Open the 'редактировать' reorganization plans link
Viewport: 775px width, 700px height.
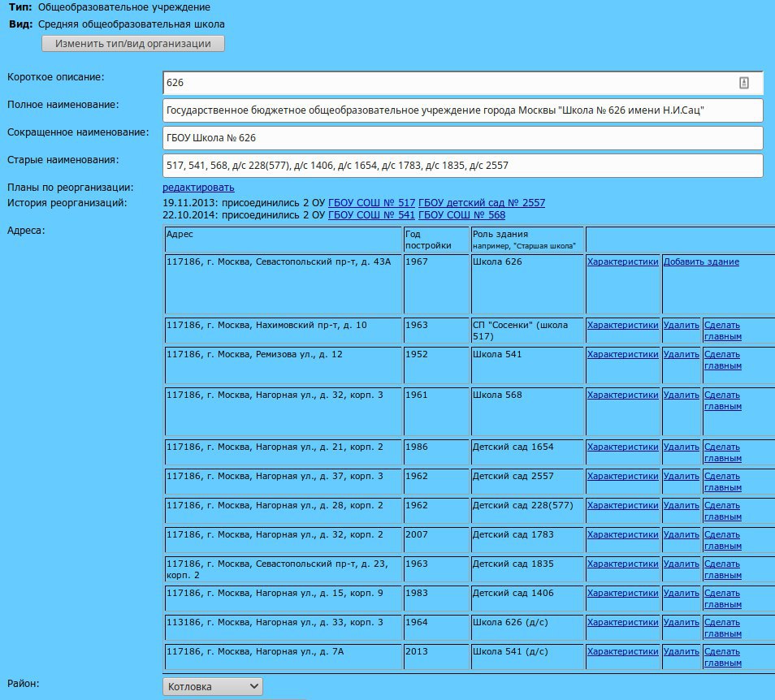[198, 188]
